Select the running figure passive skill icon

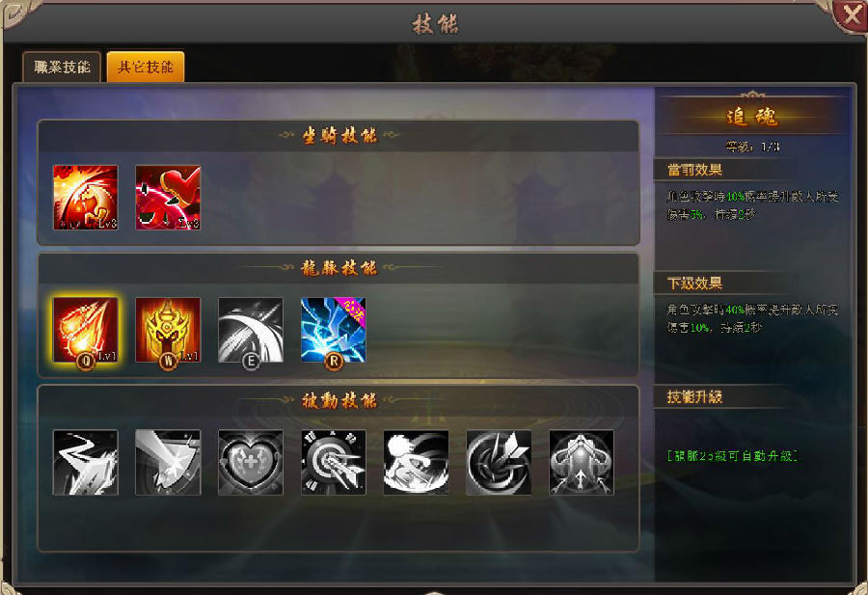(x=416, y=462)
